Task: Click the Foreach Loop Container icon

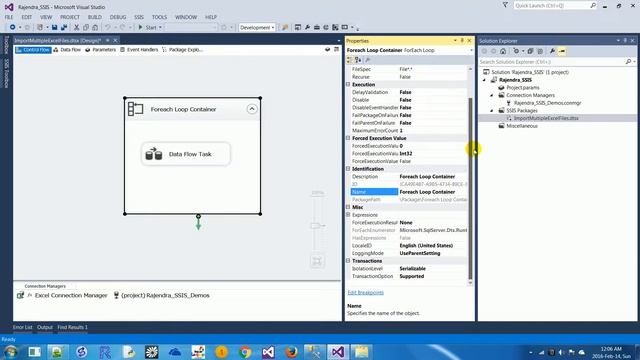Action: pos(135,109)
